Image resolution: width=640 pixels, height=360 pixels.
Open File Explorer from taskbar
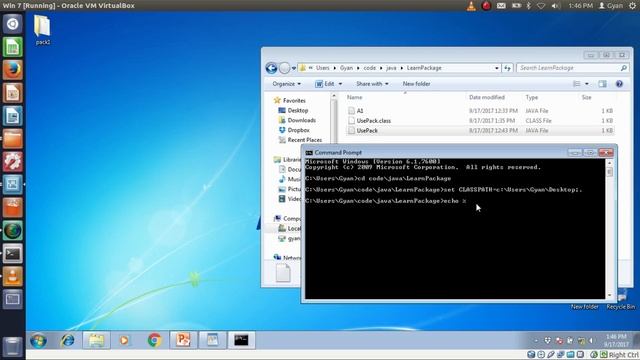96,340
